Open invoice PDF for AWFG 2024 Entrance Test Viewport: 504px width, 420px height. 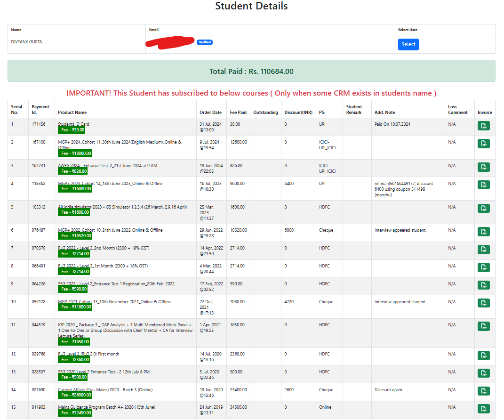(x=483, y=167)
